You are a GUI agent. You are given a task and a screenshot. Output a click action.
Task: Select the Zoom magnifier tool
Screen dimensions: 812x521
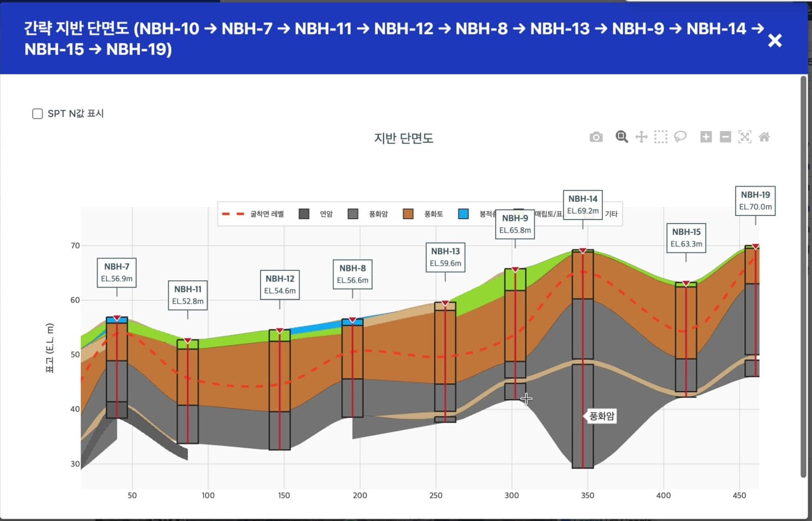(622, 136)
